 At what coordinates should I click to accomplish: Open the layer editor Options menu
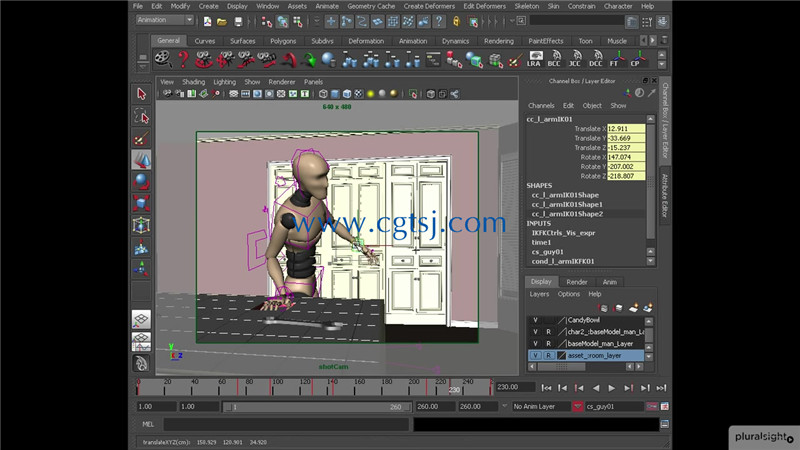[569, 294]
